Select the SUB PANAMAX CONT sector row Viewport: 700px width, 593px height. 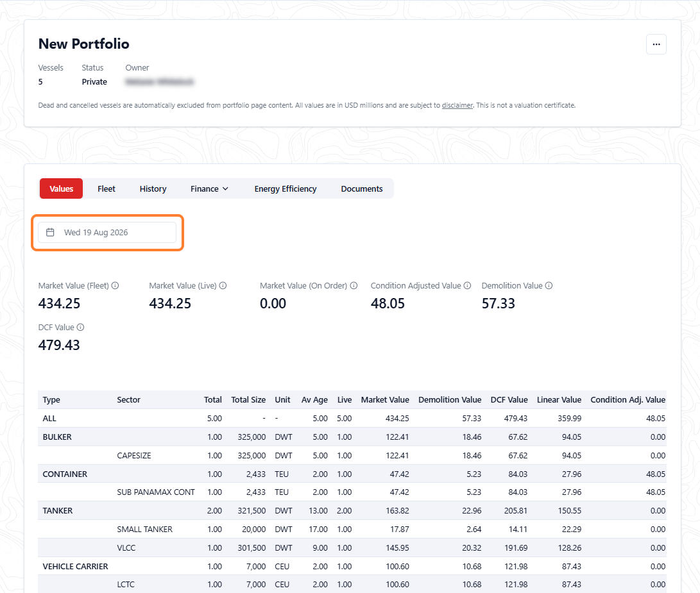[352, 492]
